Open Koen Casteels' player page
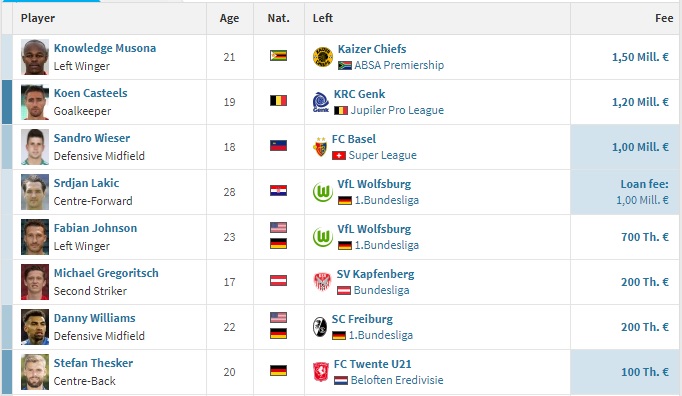Screen dimensions: 682x396 tap(90, 93)
